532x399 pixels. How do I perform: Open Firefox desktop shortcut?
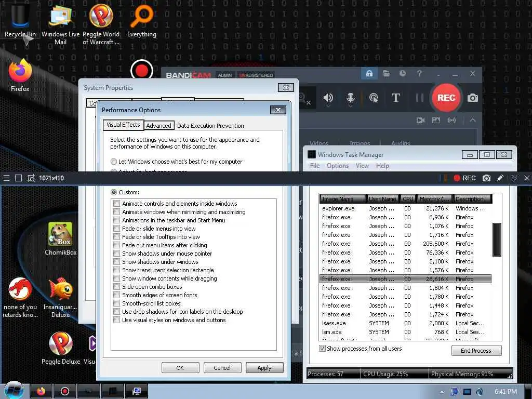click(x=20, y=75)
